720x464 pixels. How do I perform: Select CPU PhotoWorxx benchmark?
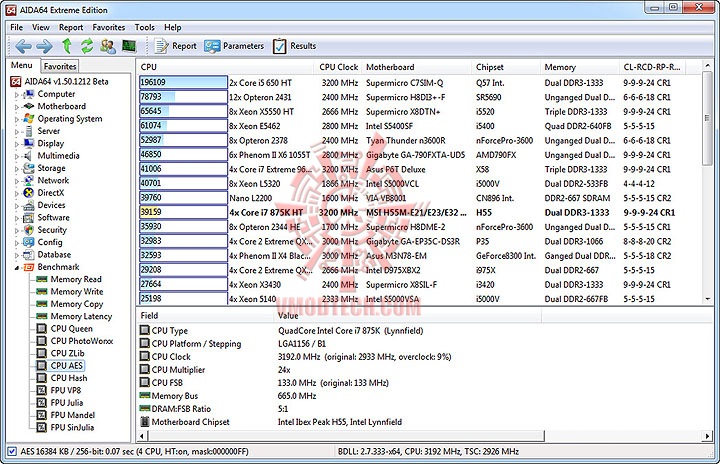[x=82, y=341]
